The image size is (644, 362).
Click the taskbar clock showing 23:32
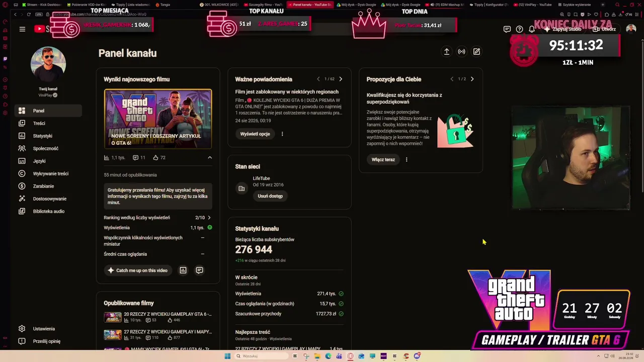(626, 356)
